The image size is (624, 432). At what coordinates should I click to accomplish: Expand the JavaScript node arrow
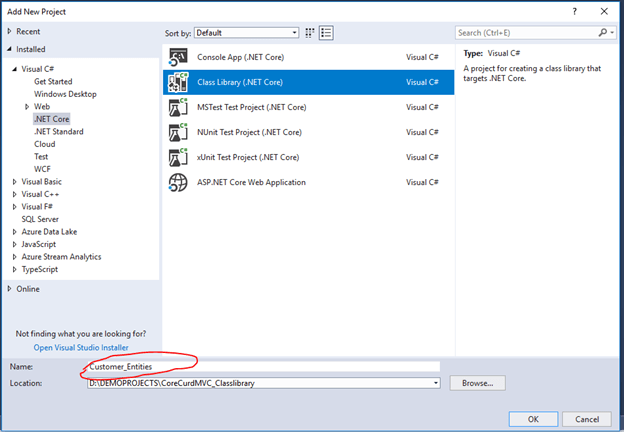tap(15, 245)
